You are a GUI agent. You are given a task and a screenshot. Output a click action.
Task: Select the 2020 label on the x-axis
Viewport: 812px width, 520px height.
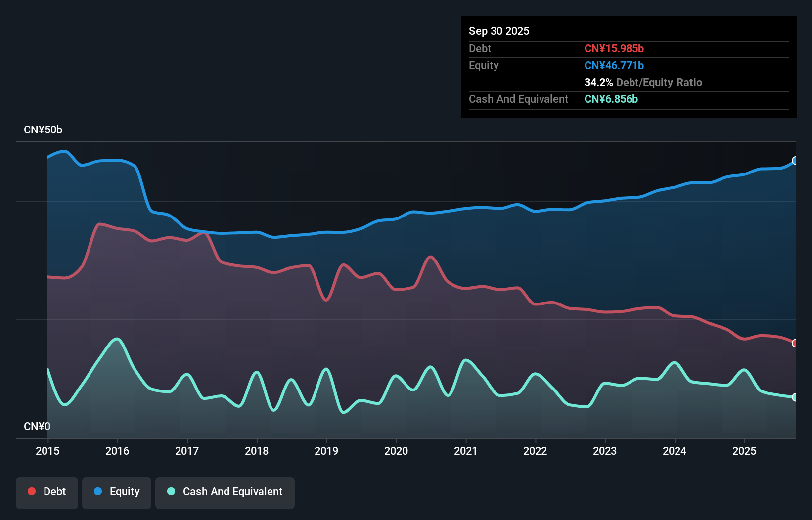point(396,451)
